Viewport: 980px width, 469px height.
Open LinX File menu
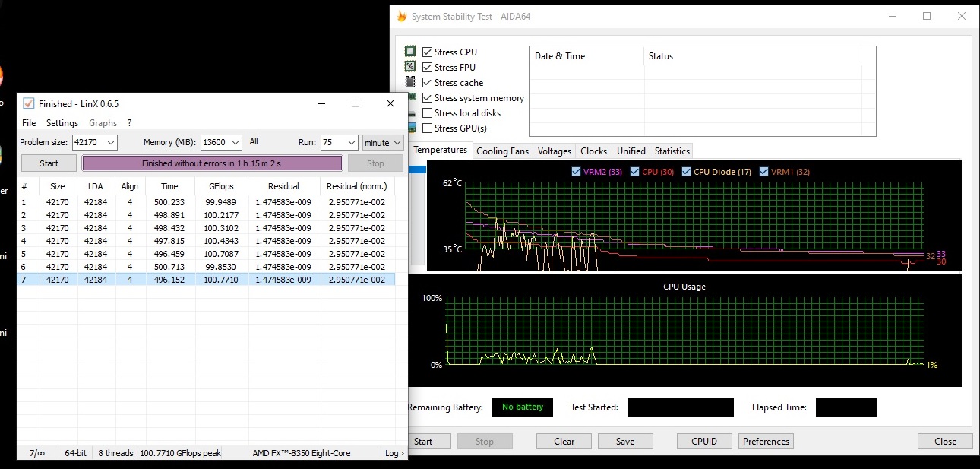coord(29,123)
